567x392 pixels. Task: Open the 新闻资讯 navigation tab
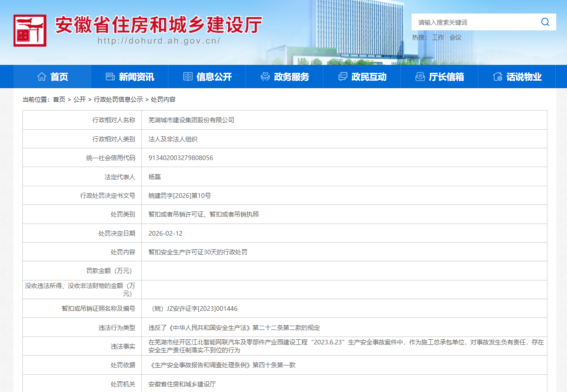(136, 77)
